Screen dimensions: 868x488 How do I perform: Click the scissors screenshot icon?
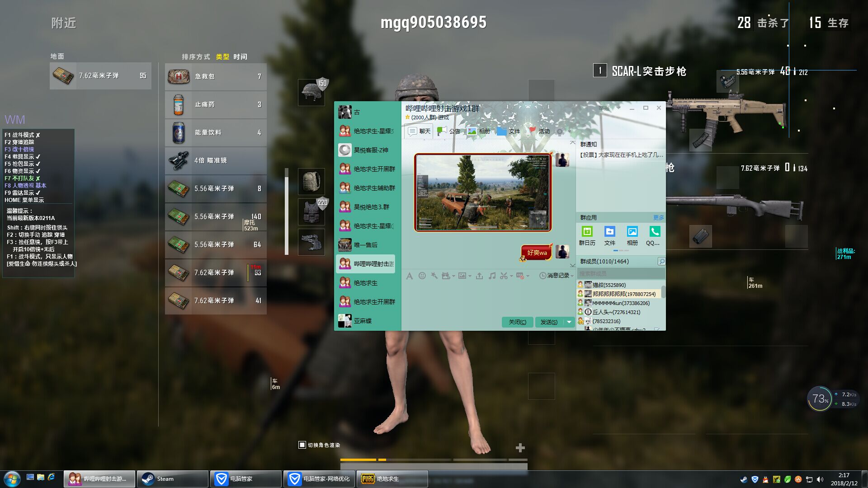(504, 276)
